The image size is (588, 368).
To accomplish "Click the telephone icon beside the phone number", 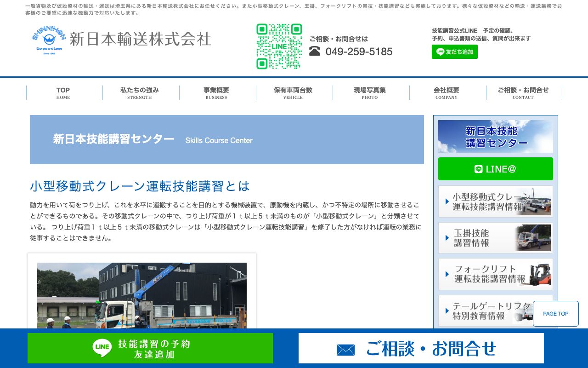I will (x=315, y=52).
